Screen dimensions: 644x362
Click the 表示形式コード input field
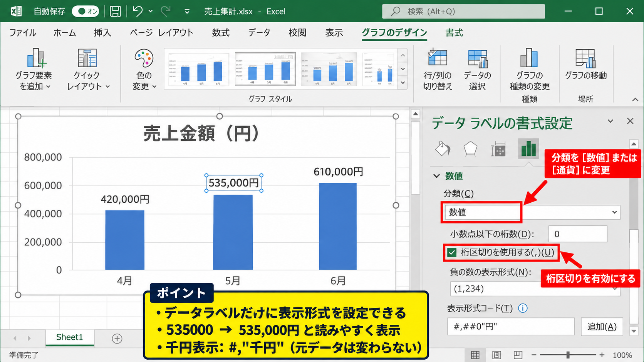coord(511,327)
